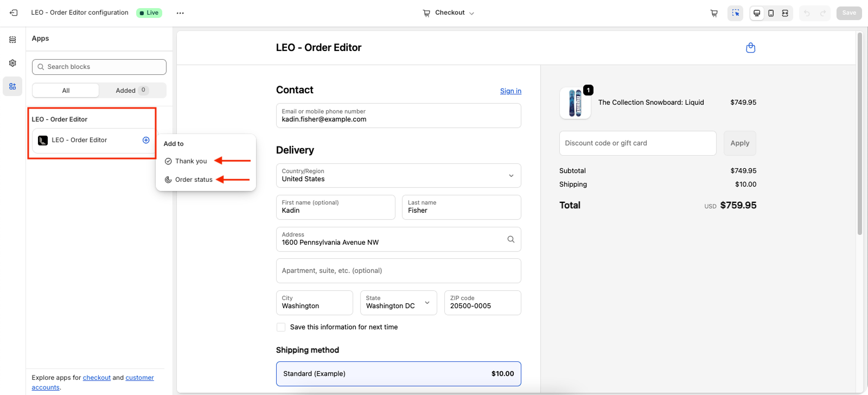Viewport: 868px width, 395px height.
Task: Switch to mobile preview icon
Action: coord(771,13)
